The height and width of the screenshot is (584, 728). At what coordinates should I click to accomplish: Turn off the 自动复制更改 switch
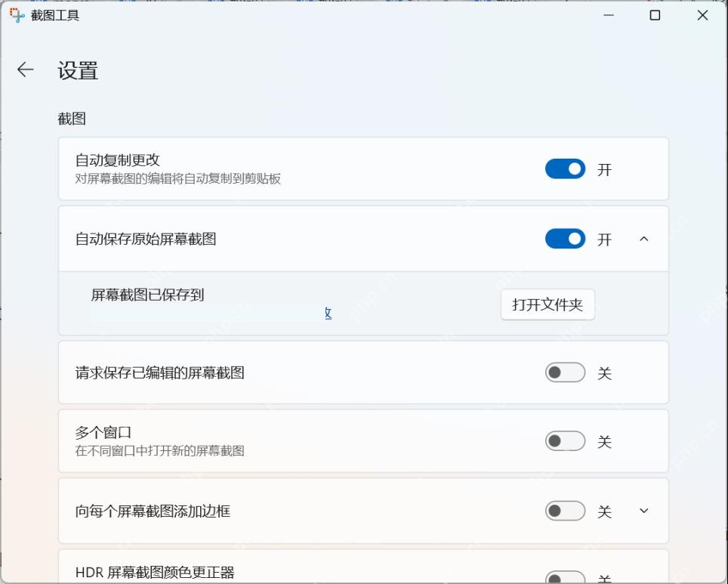pos(565,169)
